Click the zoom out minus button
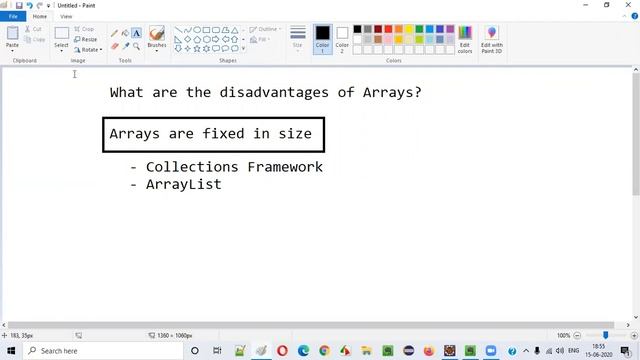The width and height of the screenshot is (640, 360). point(577,336)
